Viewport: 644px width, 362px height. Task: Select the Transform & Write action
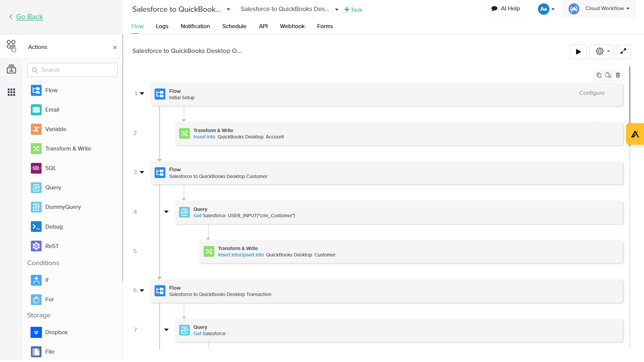point(68,148)
